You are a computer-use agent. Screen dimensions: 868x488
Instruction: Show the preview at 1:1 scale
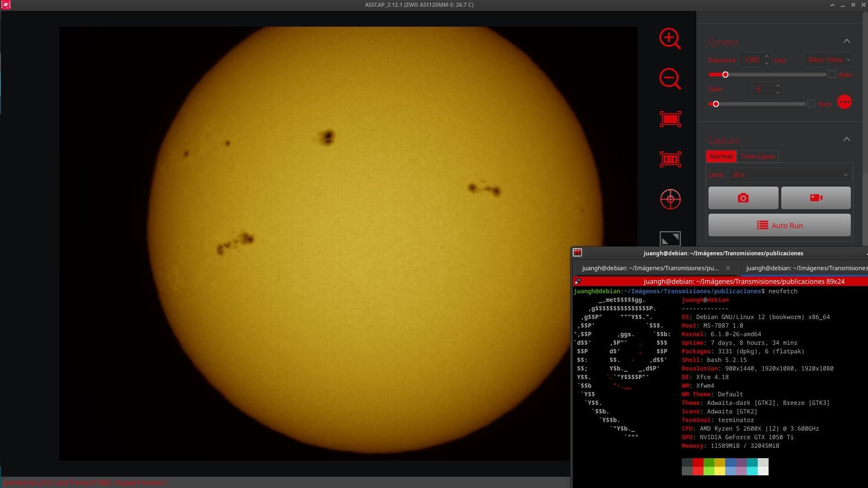point(670,159)
